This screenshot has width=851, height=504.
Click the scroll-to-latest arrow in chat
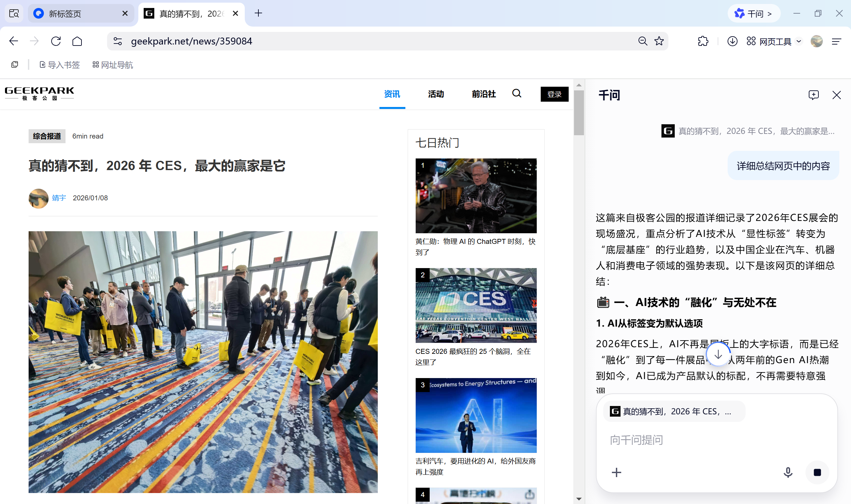click(x=718, y=354)
